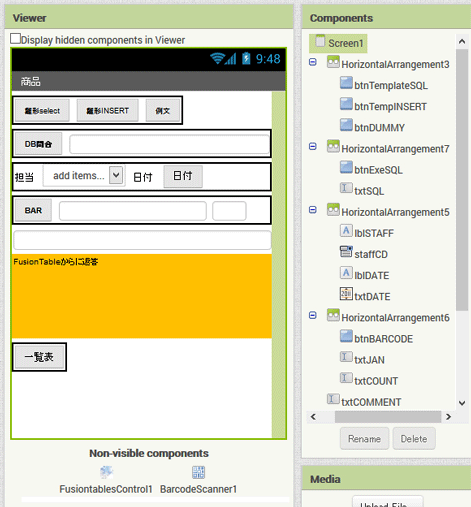
Task: Select lblDATE in the component tree
Action: [x=372, y=276]
